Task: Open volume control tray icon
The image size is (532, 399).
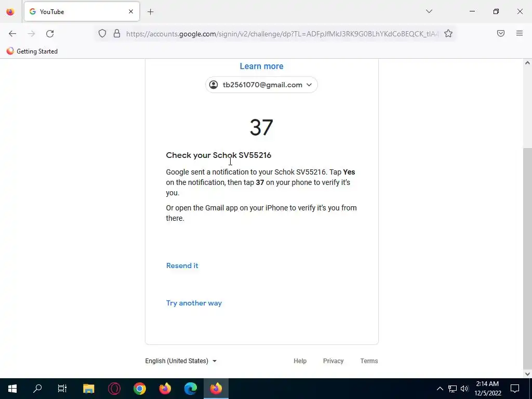Action: click(x=464, y=389)
